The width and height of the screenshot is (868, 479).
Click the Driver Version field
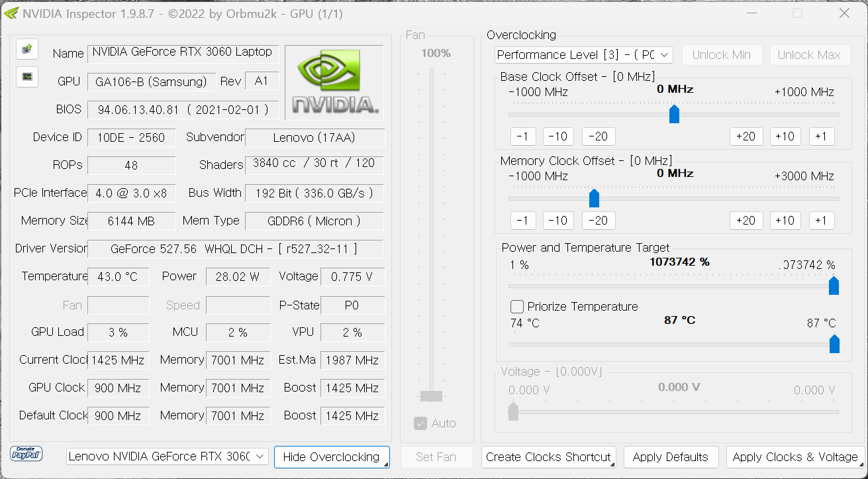pos(235,249)
